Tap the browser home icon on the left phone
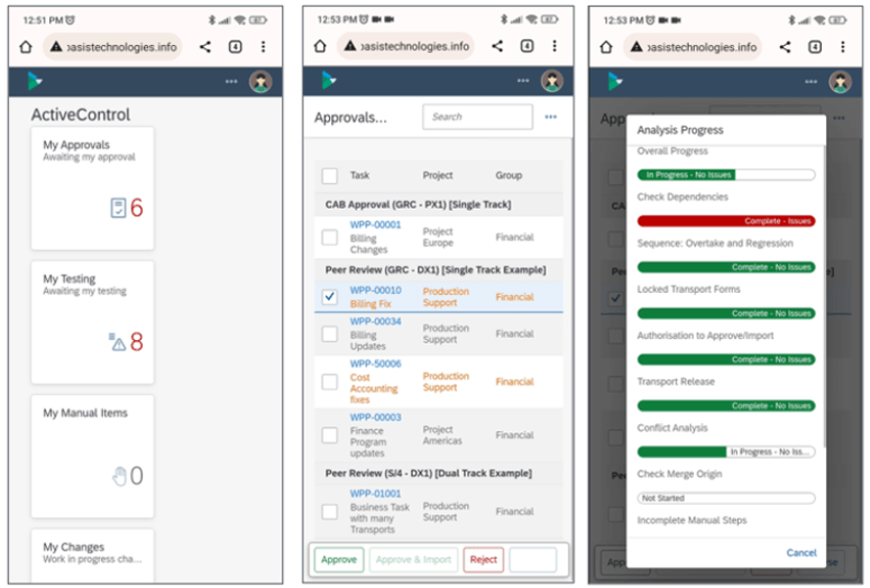Screen dimensions: 870x588 coord(25,47)
